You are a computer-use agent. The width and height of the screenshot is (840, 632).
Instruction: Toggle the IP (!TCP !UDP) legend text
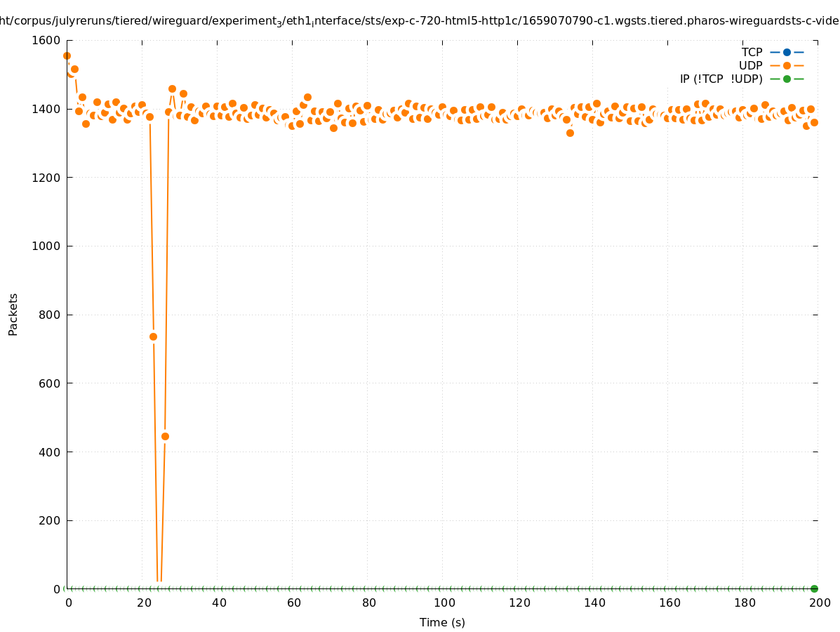pyautogui.click(x=721, y=79)
